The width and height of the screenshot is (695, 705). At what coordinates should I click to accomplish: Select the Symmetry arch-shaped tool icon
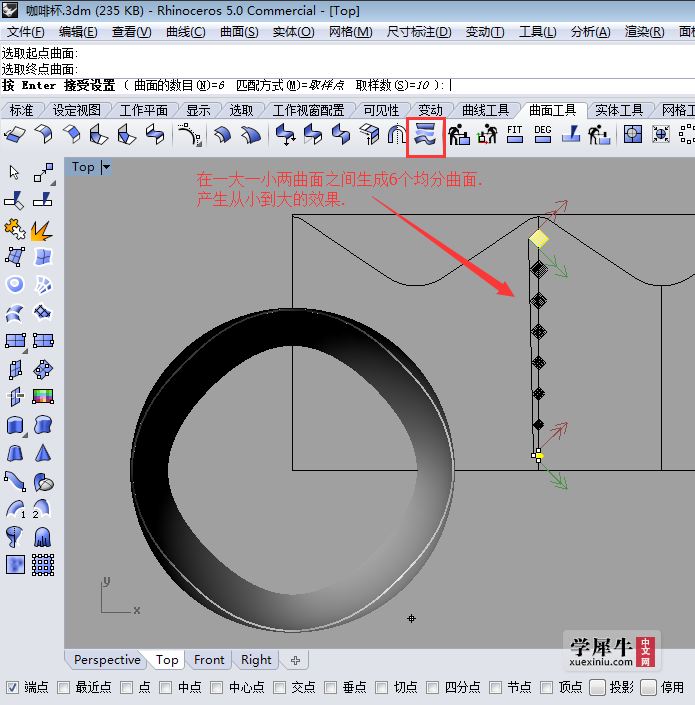click(397, 134)
